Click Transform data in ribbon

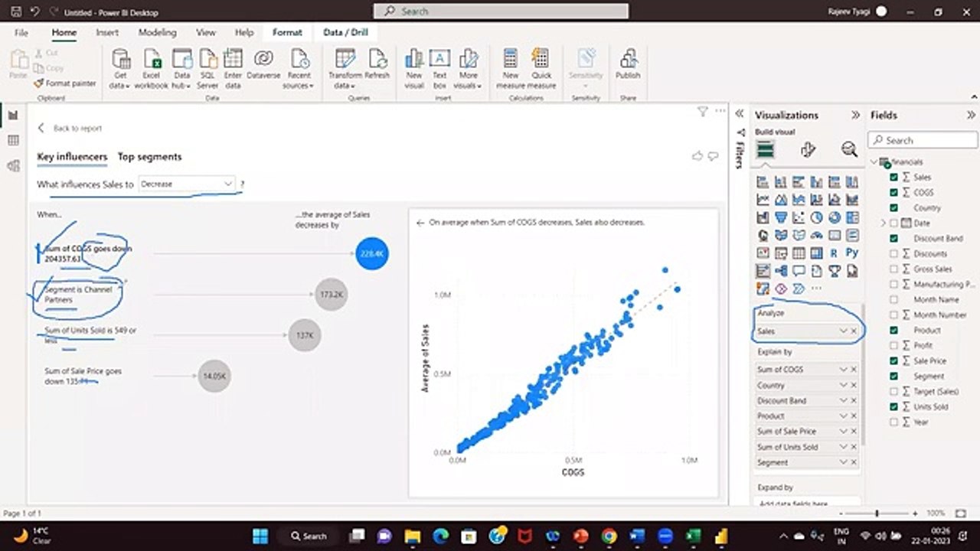point(345,69)
